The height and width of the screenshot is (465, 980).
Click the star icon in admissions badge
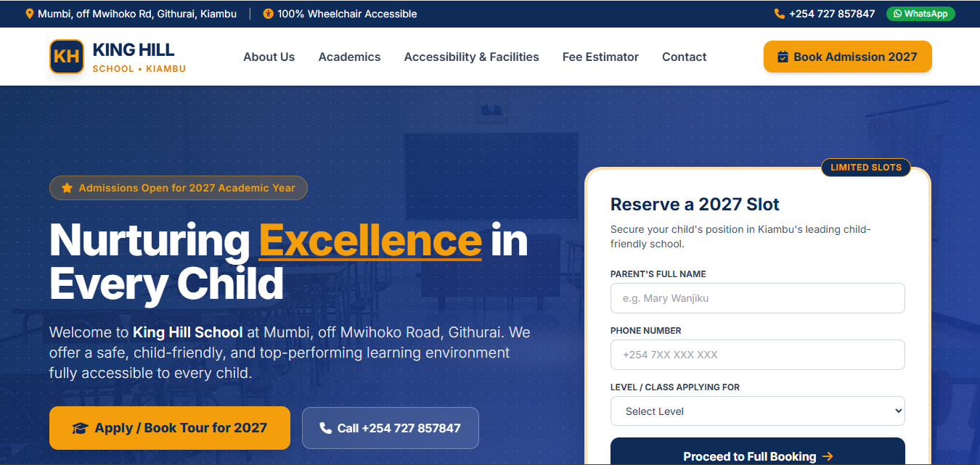point(67,188)
